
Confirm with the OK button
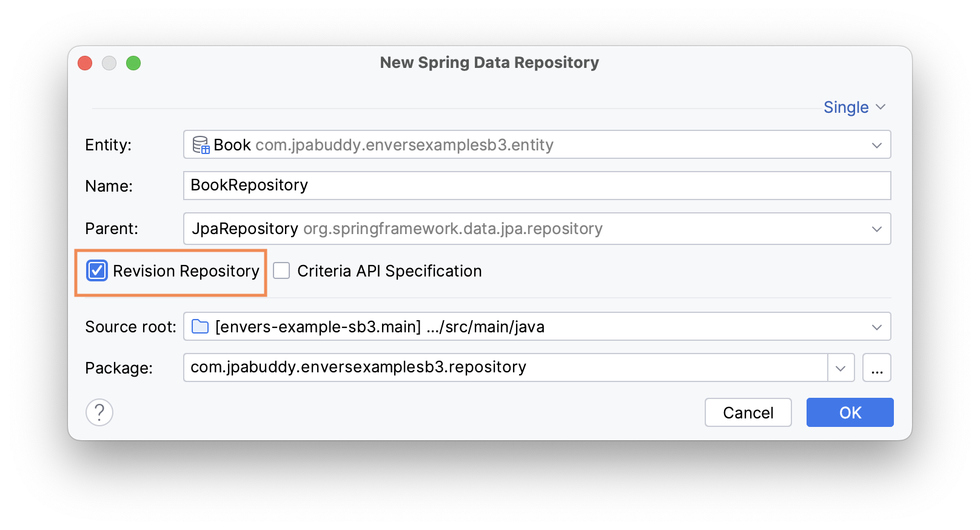tap(850, 412)
